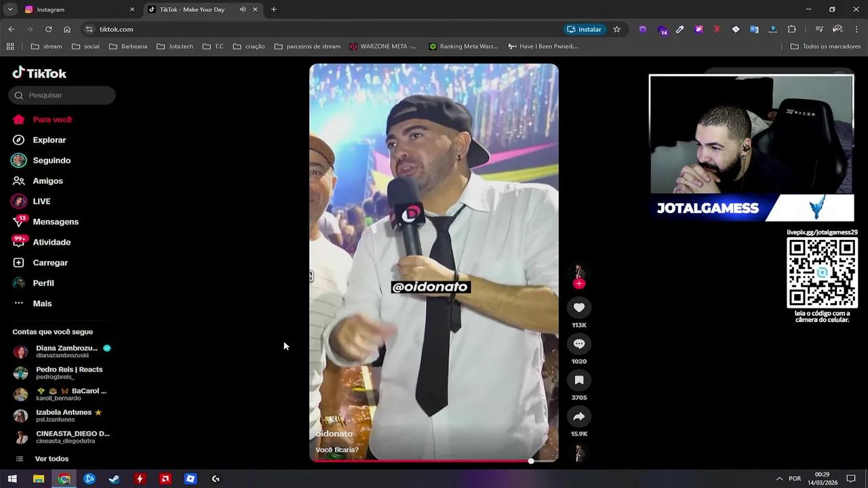The width and height of the screenshot is (868, 488).
Task: Click the 'Pesquisar' search field
Action: coord(62,95)
